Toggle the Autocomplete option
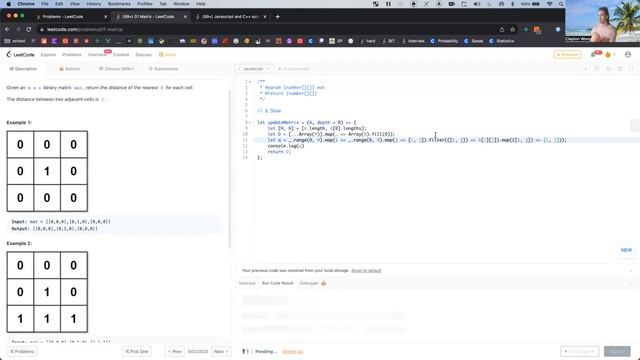The image size is (640, 360). pyautogui.click(x=293, y=69)
